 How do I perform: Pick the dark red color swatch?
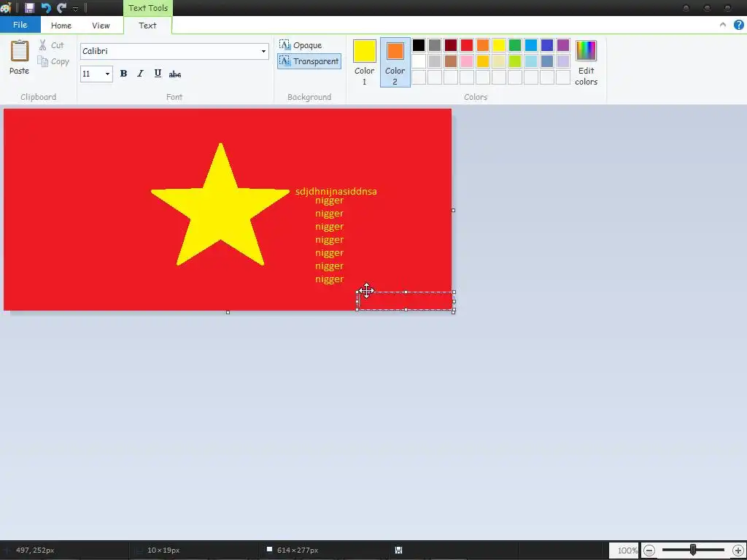[451, 45]
